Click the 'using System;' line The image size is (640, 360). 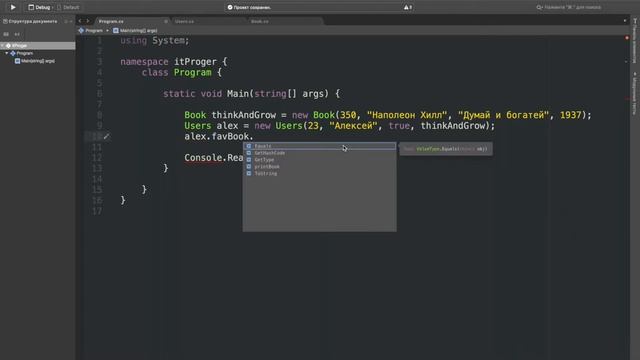coord(155,41)
